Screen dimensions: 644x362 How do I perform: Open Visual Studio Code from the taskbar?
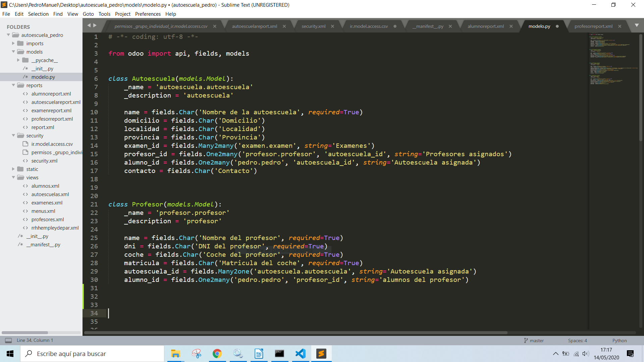(x=301, y=354)
